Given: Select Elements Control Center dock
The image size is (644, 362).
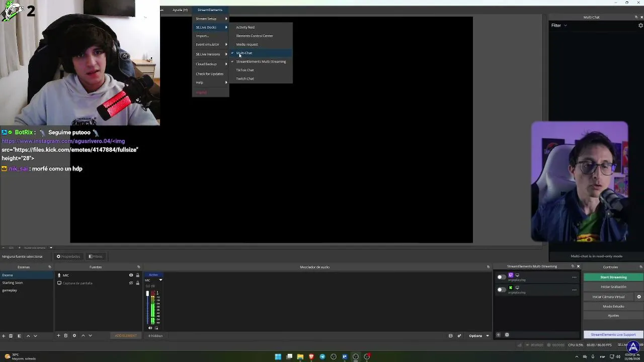Looking at the screenshot, I should tap(261, 36).
